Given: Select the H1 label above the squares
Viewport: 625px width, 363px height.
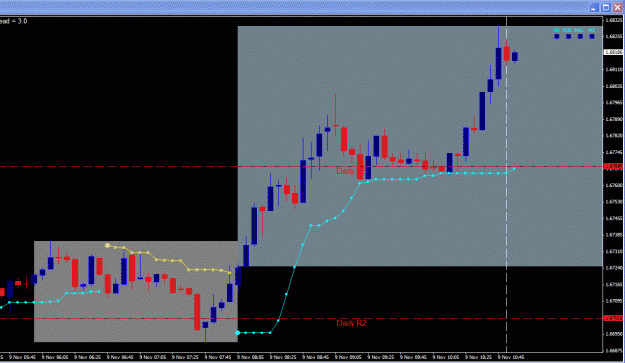Looking at the screenshot, I should point(556,30).
